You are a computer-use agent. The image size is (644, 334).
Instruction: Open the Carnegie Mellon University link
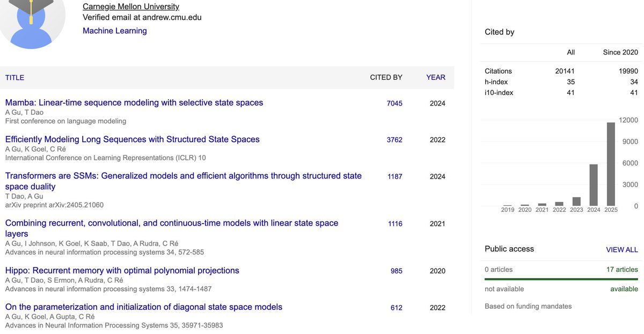coord(131,6)
